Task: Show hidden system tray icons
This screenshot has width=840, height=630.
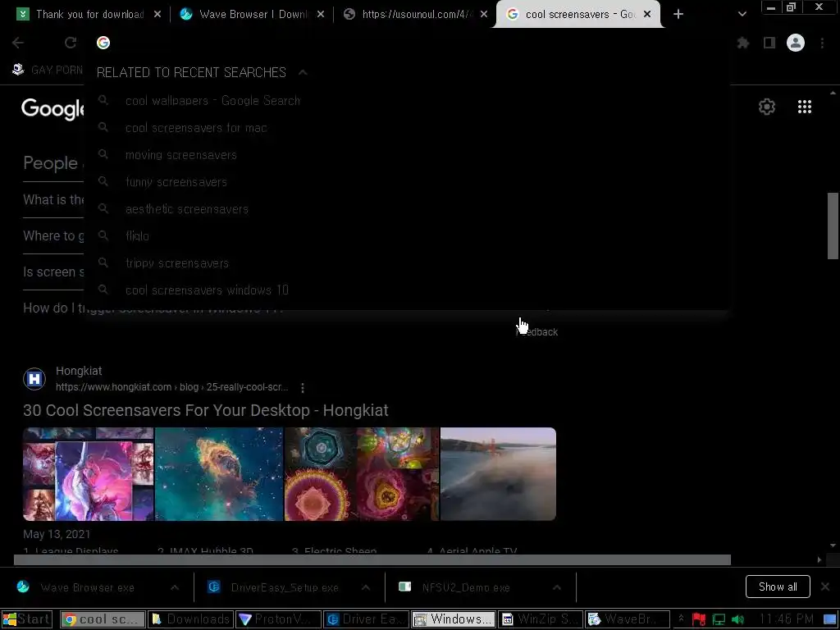Action: [681, 619]
